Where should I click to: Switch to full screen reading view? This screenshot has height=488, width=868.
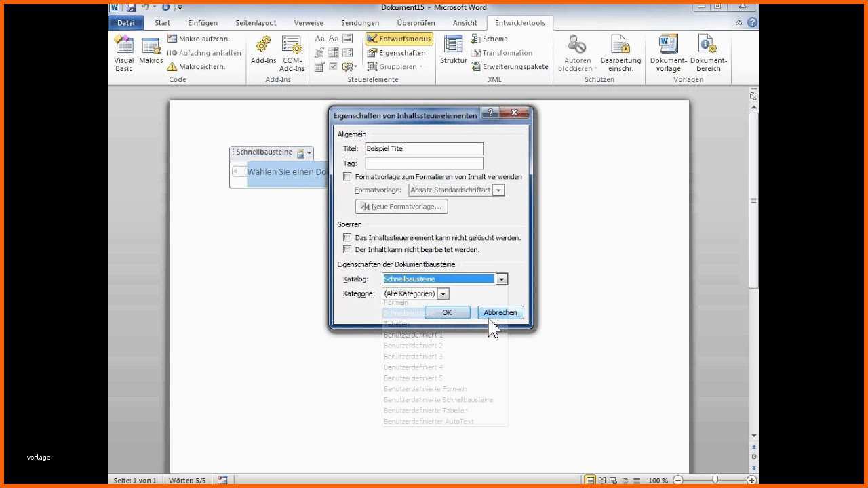602,480
